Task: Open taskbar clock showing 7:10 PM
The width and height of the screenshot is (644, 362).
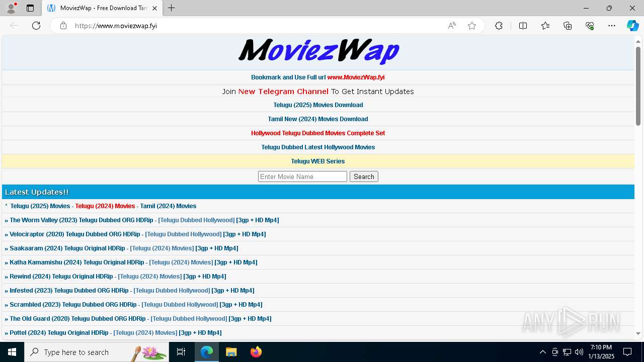Action: (601, 352)
